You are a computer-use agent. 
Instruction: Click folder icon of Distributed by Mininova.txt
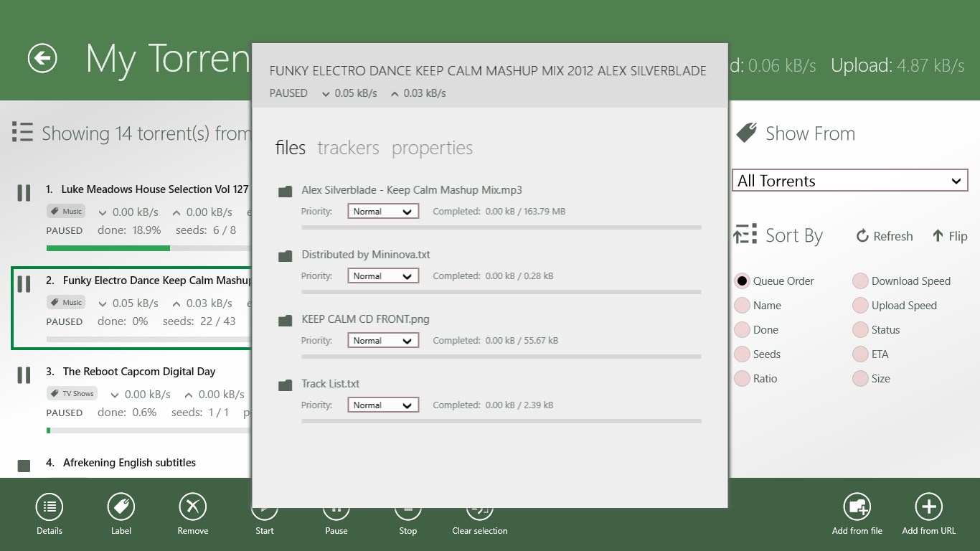pos(286,256)
